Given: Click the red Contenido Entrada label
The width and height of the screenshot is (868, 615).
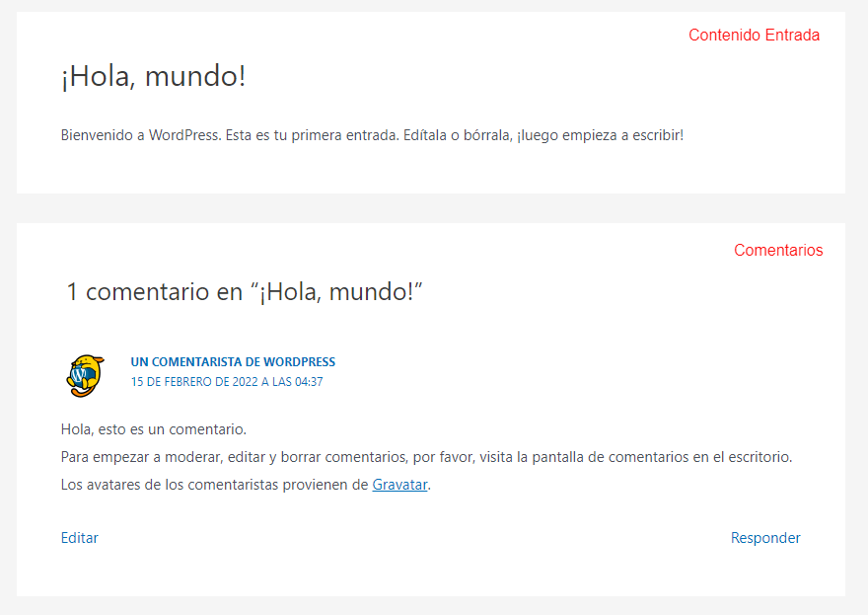Looking at the screenshot, I should 754,35.
